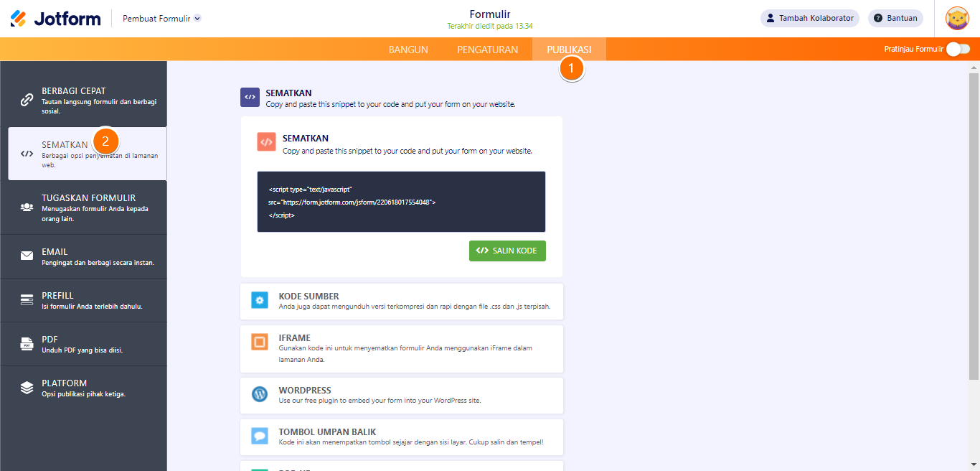The width and height of the screenshot is (980, 471).
Task: Click the Kode Sumber gear icon
Action: pyautogui.click(x=259, y=300)
